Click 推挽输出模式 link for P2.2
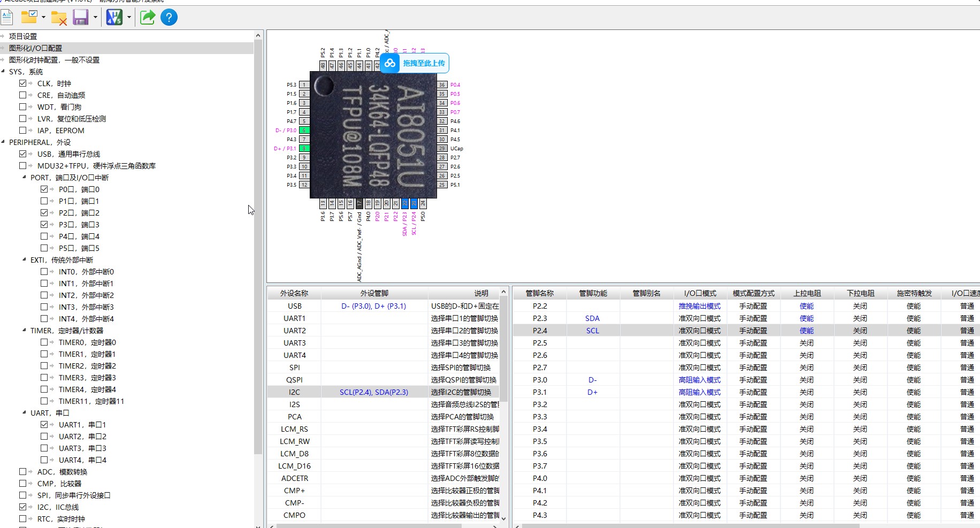The width and height of the screenshot is (980, 528). click(699, 306)
